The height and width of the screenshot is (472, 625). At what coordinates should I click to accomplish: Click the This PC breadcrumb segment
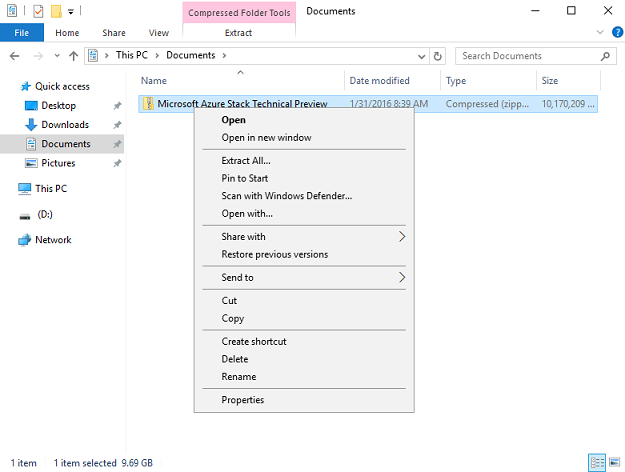point(132,55)
